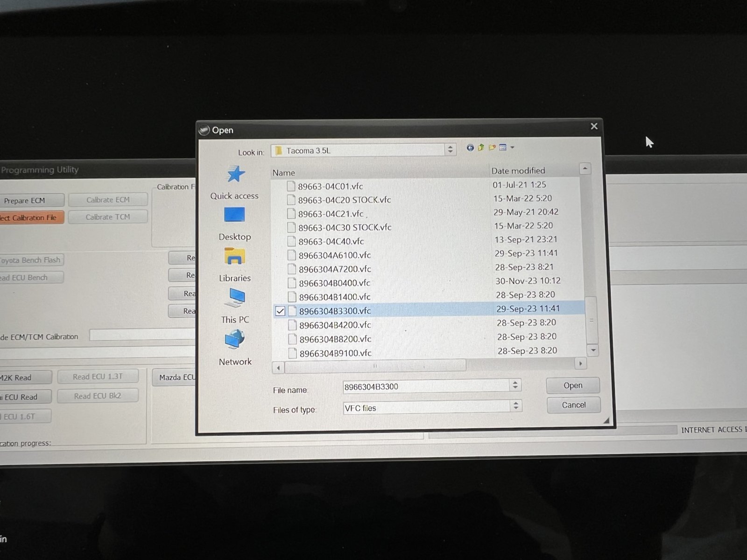Click file icon of 8966304B4200.vfc
The image size is (747, 560).
click(292, 325)
